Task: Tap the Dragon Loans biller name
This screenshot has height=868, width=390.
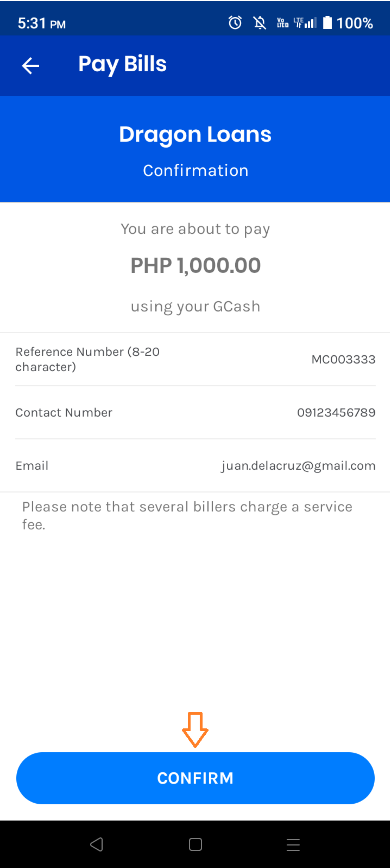Action: [195, 134]
